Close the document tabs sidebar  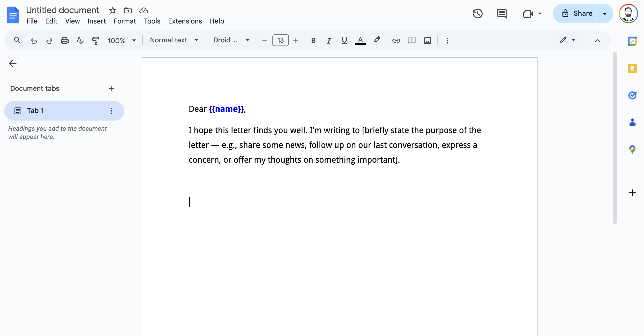pos(13,63)
